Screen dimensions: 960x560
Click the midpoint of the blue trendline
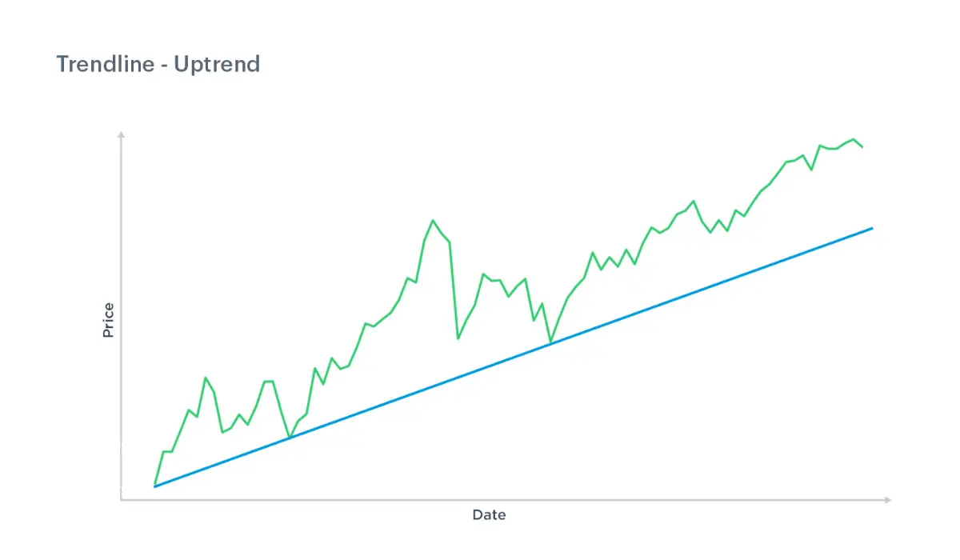[x=513, y=358]
